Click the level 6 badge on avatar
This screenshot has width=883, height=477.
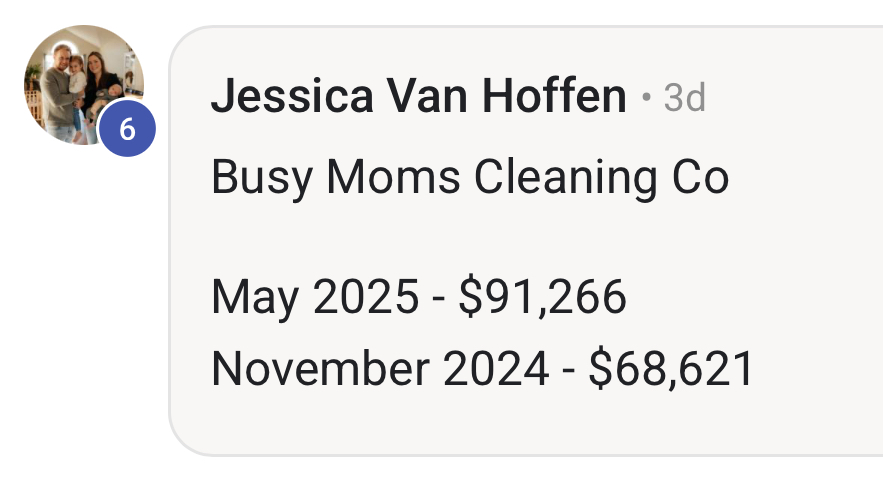pos(127,129)
